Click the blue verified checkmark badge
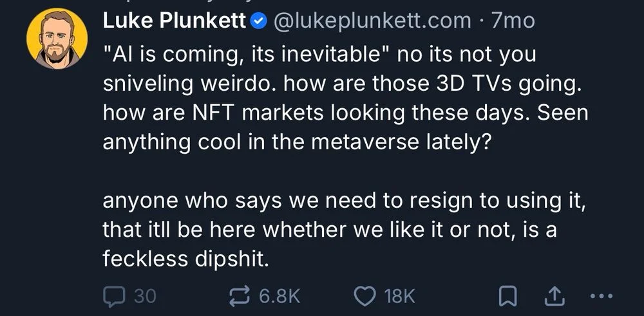The width and height of the screenshot is (644, 316). coord(258,21)
